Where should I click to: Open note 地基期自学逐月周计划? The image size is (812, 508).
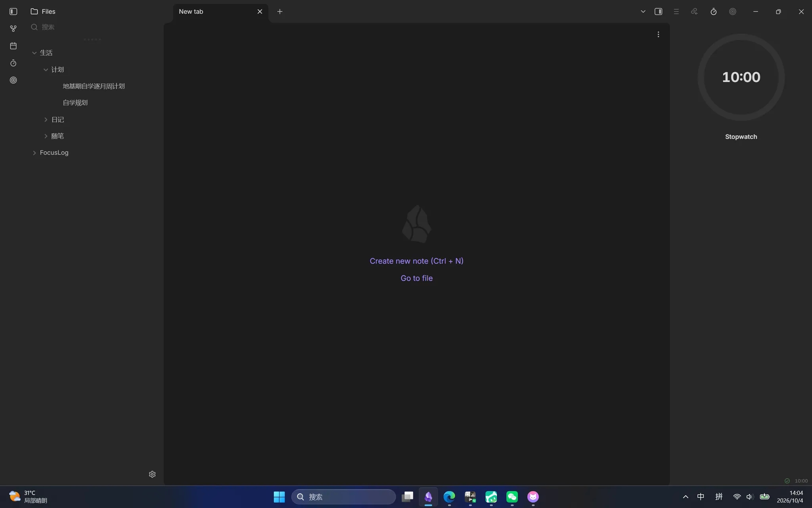pos(94,86)
